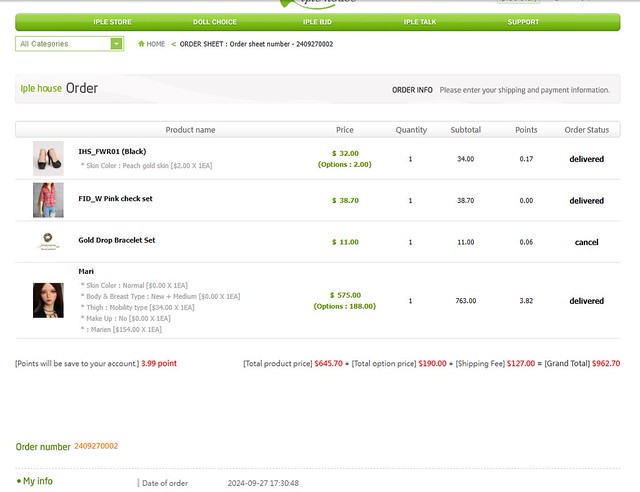The height and width of the screenshot is (492, 640).
Task: Click Grand Total $962.70 value
Action: (x=606, y=363)
